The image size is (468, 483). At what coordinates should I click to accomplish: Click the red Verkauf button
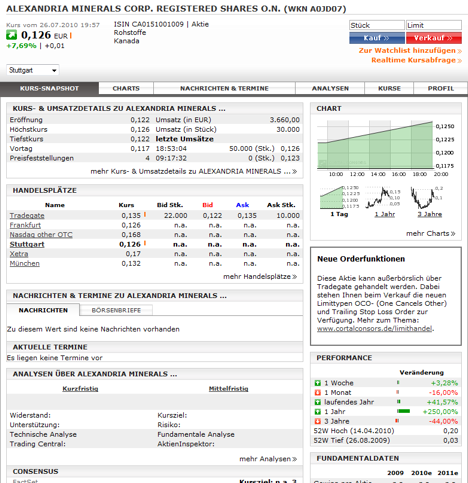(434, 38)
